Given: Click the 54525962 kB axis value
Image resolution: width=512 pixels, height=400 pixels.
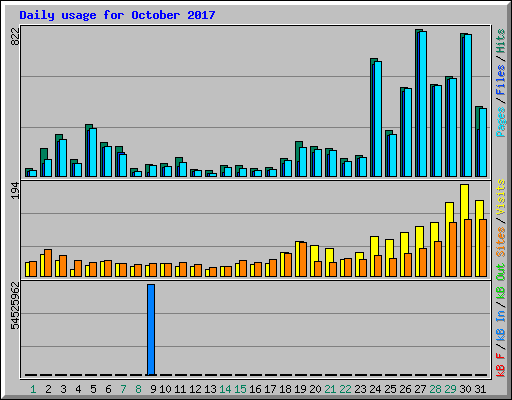Looking at the screenshot, I should coord(15,305).
